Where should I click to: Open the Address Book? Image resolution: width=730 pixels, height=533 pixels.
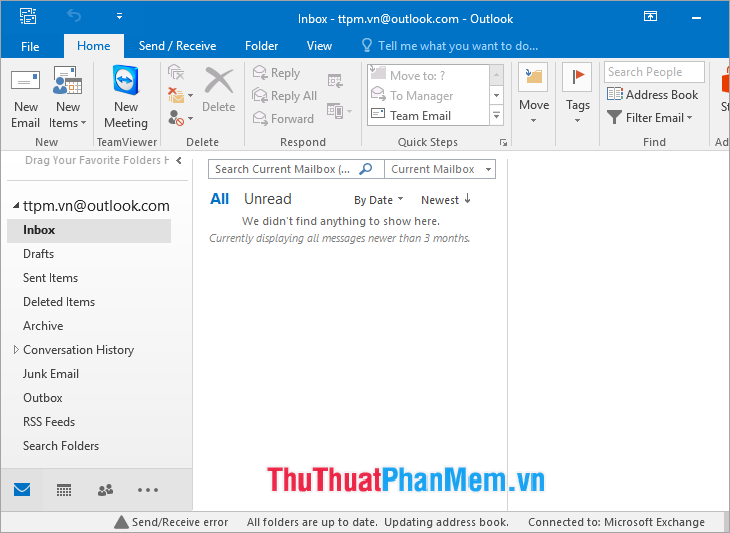pyautogui.click(x=652, y=95)
